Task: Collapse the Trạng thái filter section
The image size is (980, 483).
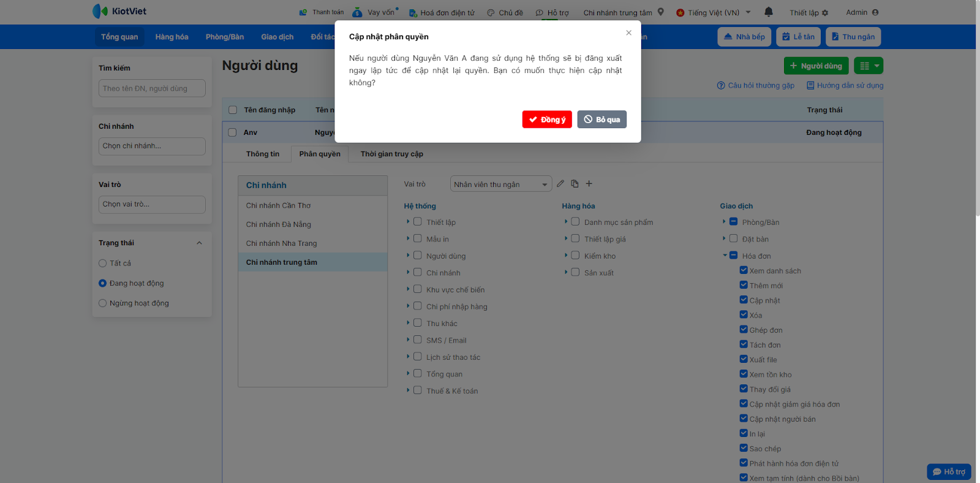Action: click(x=199, y=243)
